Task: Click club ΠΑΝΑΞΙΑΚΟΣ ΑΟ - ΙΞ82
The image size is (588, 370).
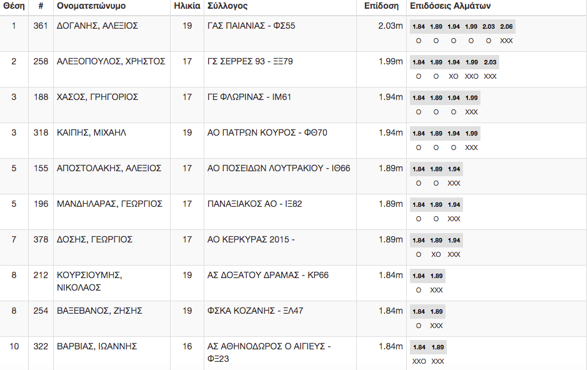Action: coord(254,204)
